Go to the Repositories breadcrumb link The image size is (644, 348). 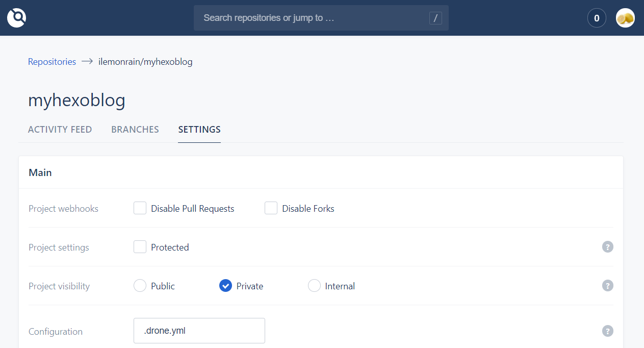click(52, 62)
